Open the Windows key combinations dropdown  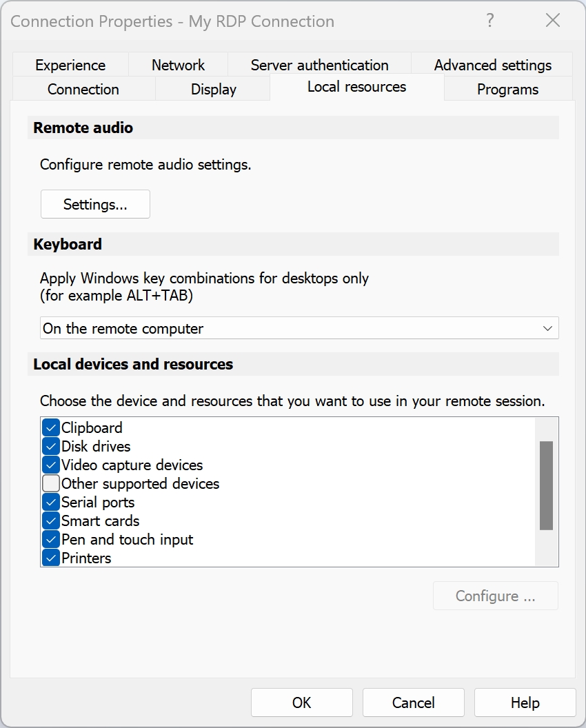(x=299, y=328)
